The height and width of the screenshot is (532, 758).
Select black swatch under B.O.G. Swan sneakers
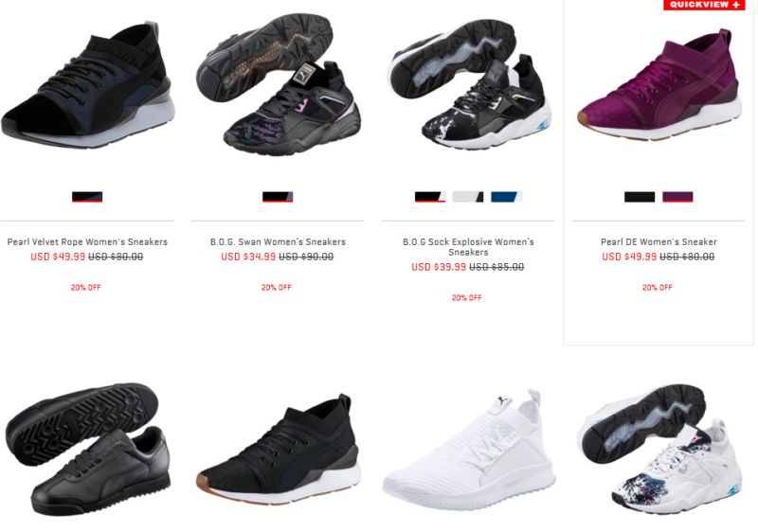pos(278,197)
